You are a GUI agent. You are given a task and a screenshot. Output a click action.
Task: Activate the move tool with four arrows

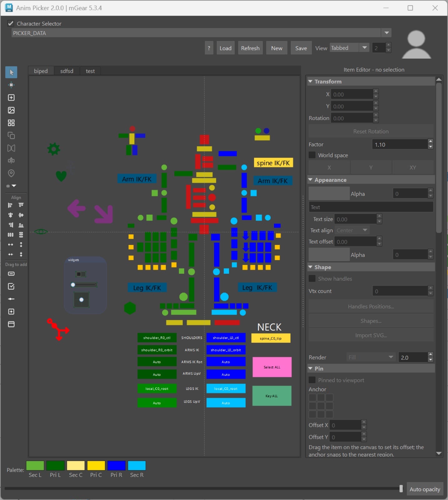[x=11, y=85]
